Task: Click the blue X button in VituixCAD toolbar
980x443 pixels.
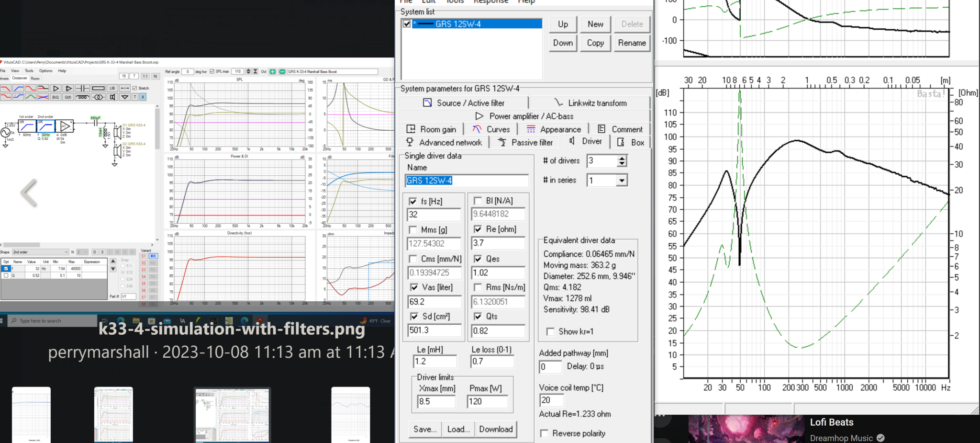Action: 143,97
